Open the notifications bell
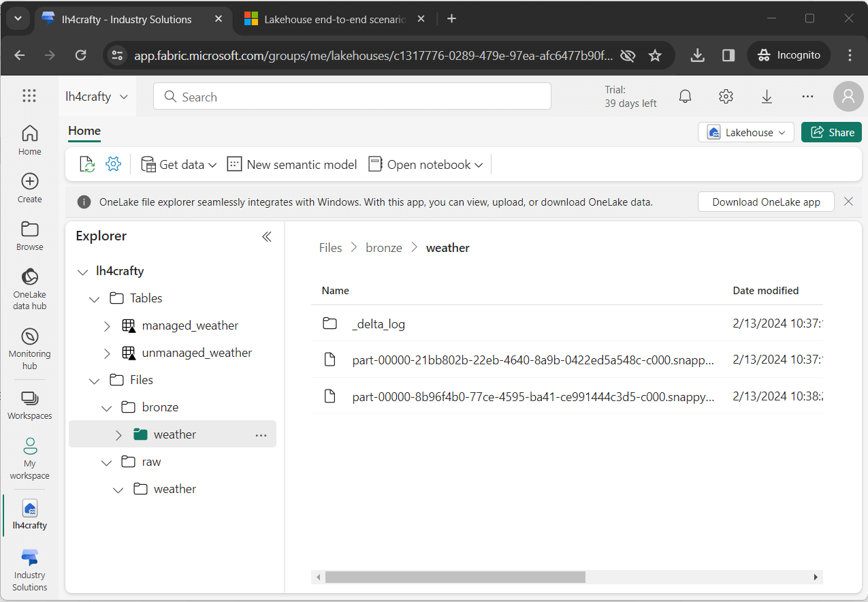 tap(686, 97)
